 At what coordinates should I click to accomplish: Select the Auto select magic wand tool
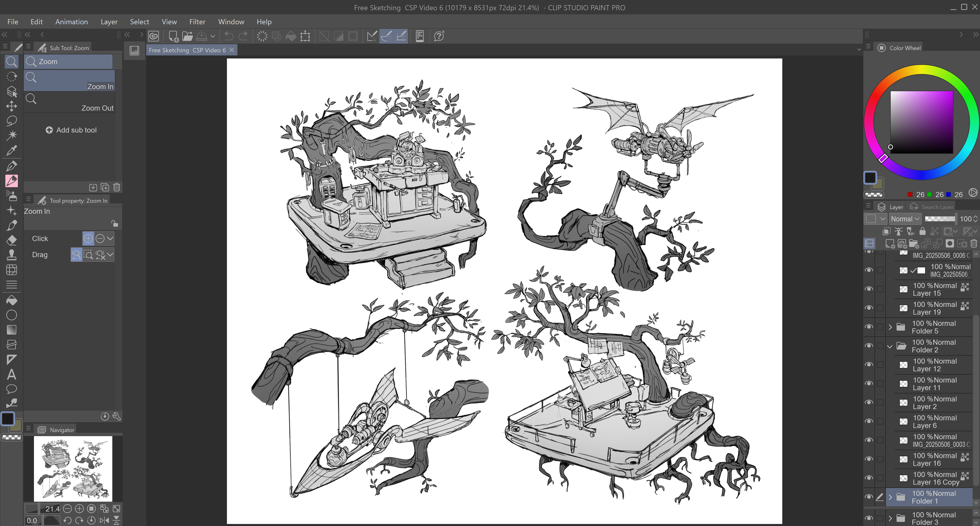pyautogui.click(x=11, y=136)
